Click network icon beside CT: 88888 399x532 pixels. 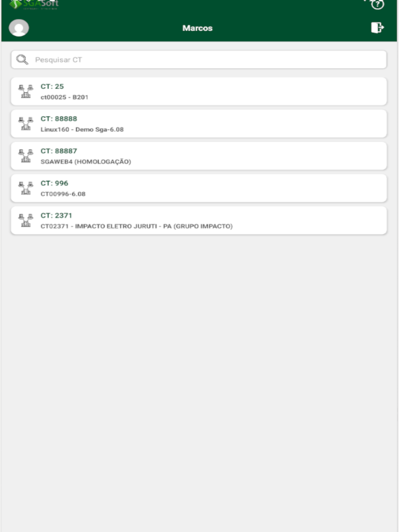(x=26, y=124)
